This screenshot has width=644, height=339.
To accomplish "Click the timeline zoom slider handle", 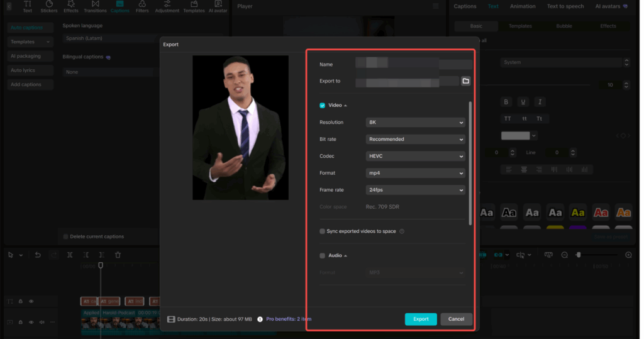I will pyautogui.click(x=579, y=255).
